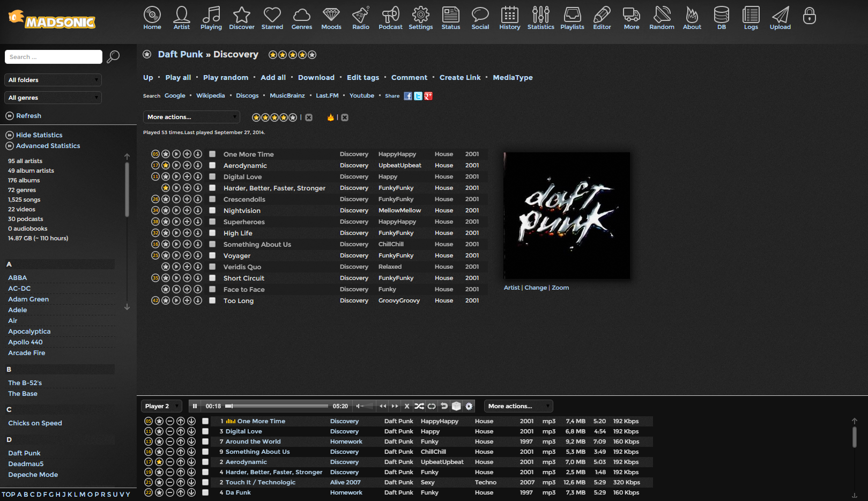
Task: Unstar Harder, Better, Faster, Stronger in album list
Action: (x=166, y=188)
